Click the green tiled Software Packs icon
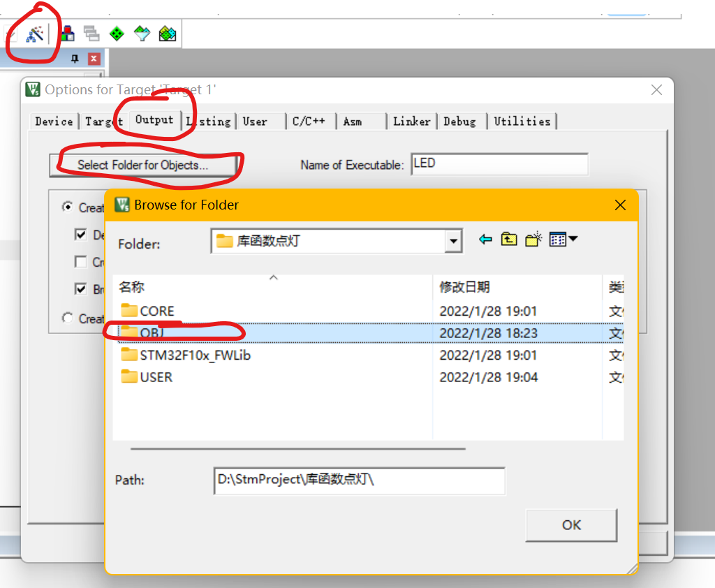This screenshot has height=588, width=715. click(x=168, y=34)
